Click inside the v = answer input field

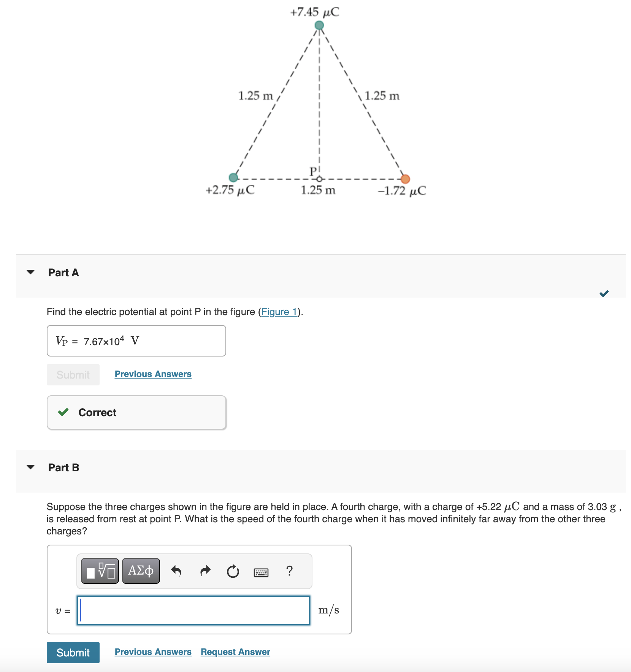(193, 610)
